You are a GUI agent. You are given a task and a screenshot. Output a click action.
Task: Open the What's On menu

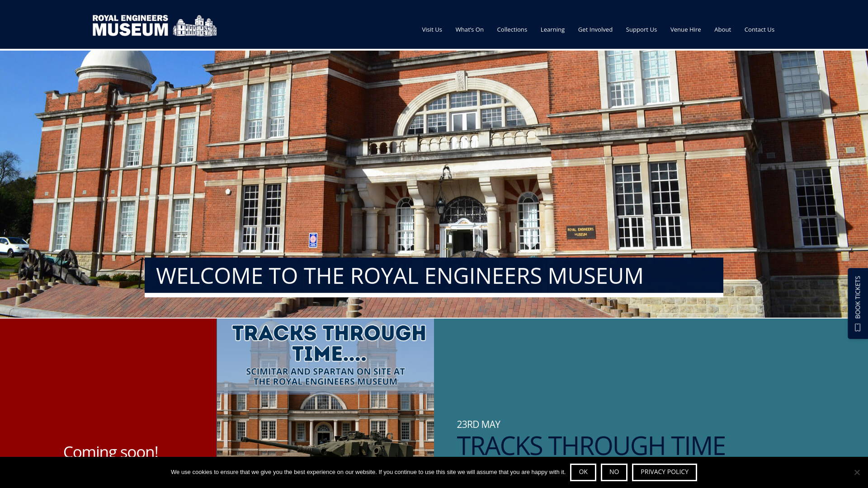pos(469,29)
